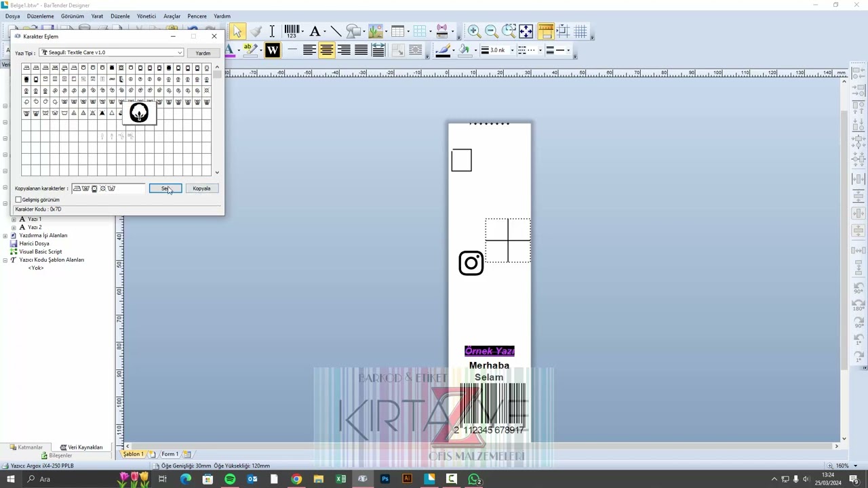Viewport: 868px width, 488px height.
Task: Click the line color brush swatch
Action: coord(443,50)
